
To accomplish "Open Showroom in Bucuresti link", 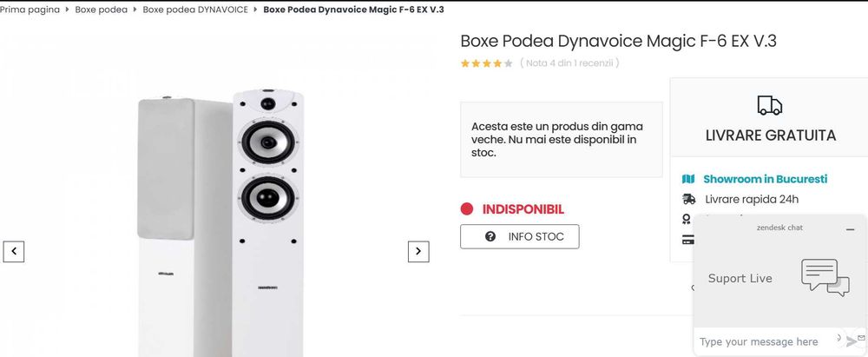I will tap(765, 179).
